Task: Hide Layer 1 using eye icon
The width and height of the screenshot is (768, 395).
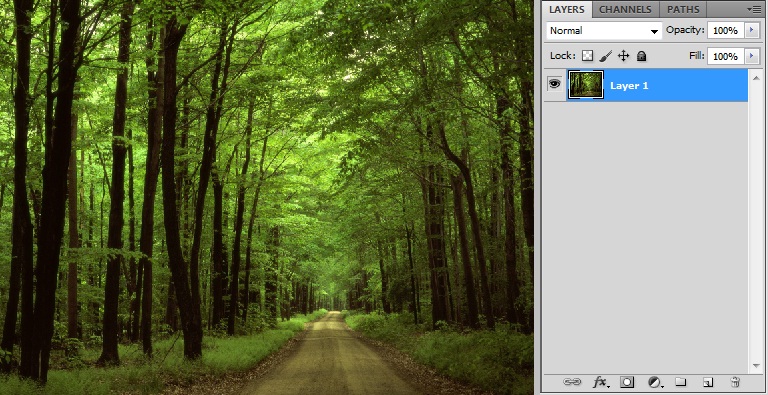Action: 554,84
